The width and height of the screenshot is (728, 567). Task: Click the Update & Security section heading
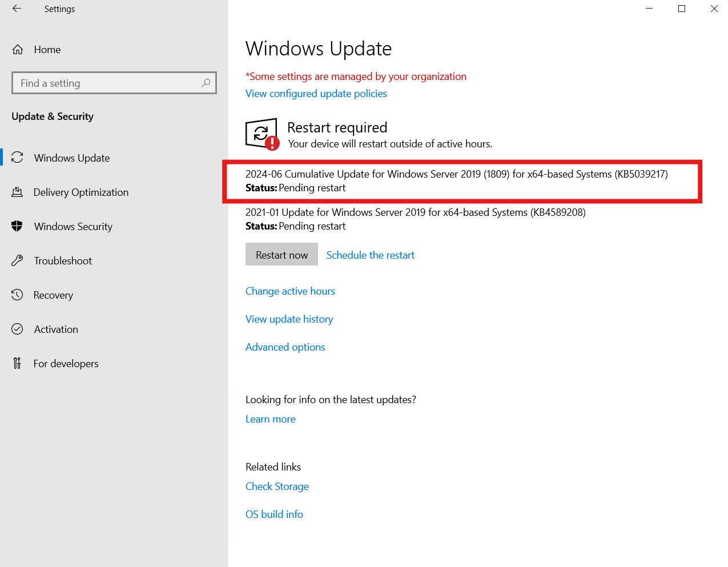point(53,116)
